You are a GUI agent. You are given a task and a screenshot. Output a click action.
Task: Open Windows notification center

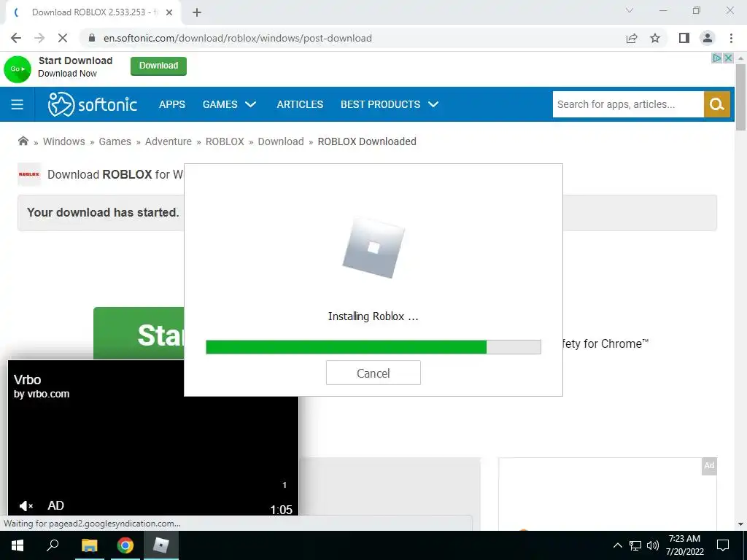[x=723, y=545]
